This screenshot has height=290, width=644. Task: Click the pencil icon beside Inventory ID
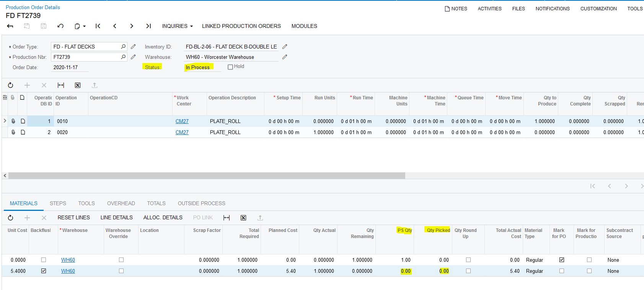point(285,47)
